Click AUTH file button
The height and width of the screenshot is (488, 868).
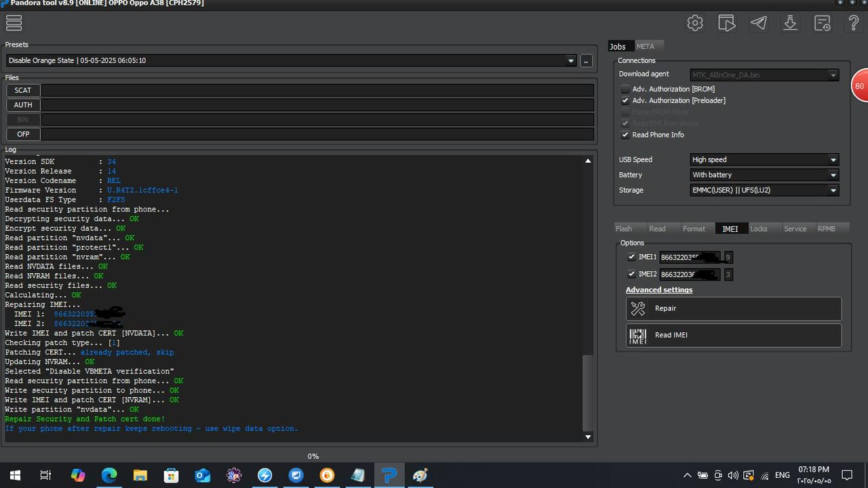[x=23, y=105]
